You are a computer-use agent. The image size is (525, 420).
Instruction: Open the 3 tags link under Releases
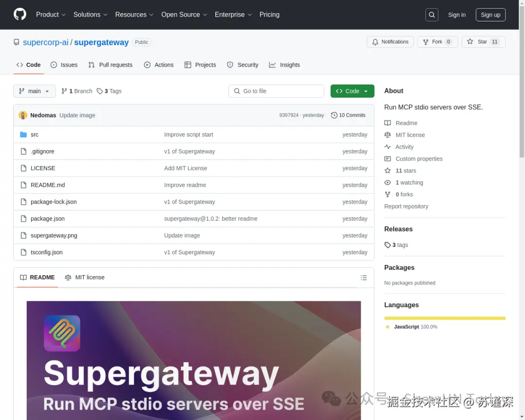point(396,245)
